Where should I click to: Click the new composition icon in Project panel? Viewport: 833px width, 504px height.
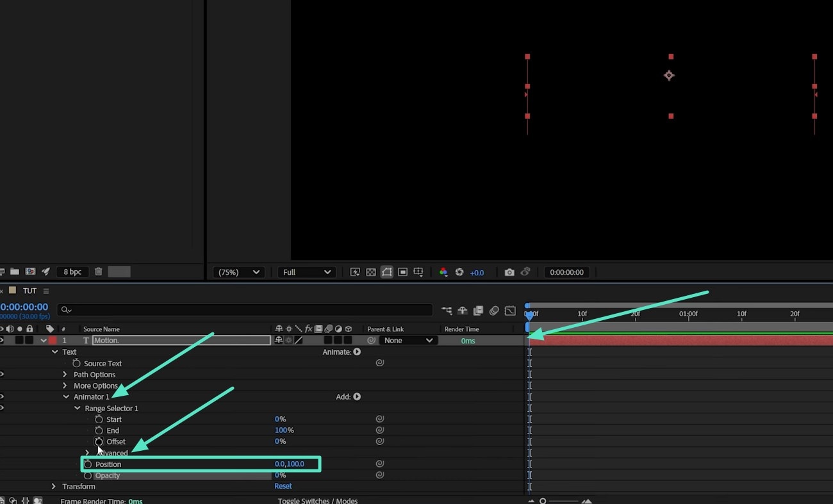pyautogui.click(x=29, y=272)
